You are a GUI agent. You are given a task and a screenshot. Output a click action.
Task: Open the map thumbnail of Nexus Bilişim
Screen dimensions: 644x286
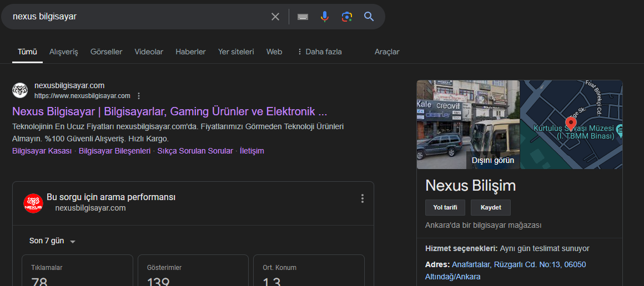(571, 124)
